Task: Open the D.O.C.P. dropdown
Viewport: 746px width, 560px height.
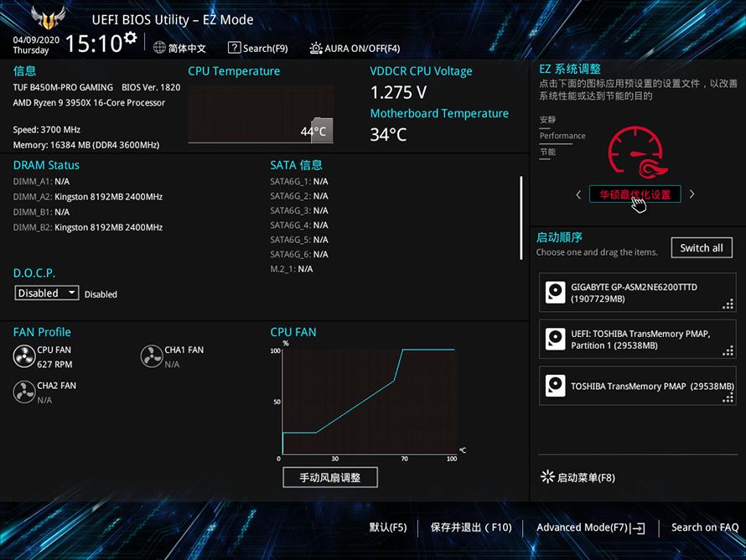Action: (x=46, y=293)
